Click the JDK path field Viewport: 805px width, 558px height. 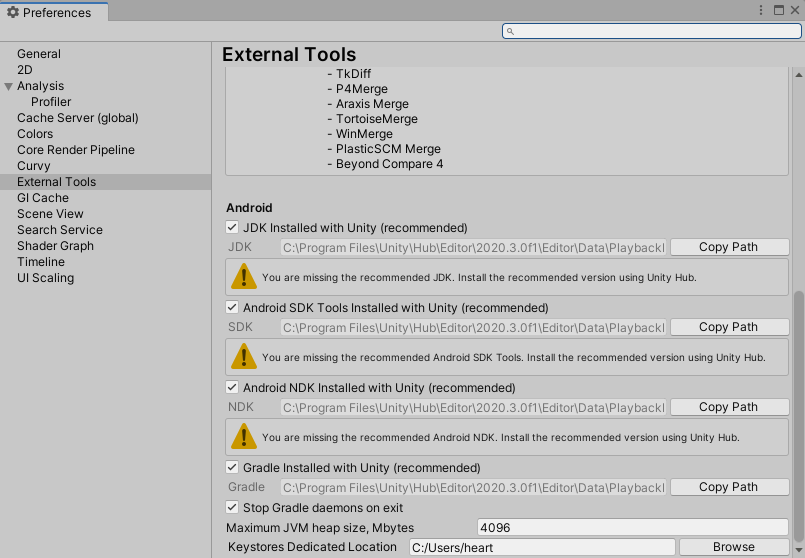[x=473, y=247]
